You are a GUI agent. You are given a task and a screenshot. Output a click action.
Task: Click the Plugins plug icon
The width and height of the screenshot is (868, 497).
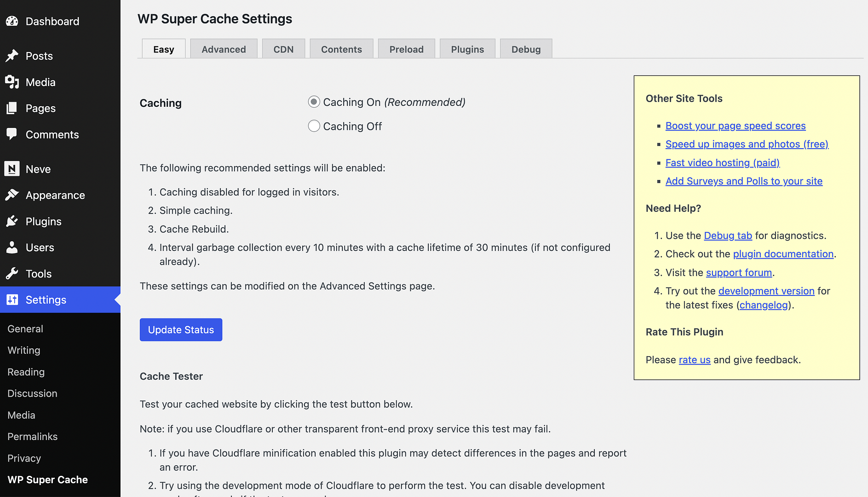12,221
